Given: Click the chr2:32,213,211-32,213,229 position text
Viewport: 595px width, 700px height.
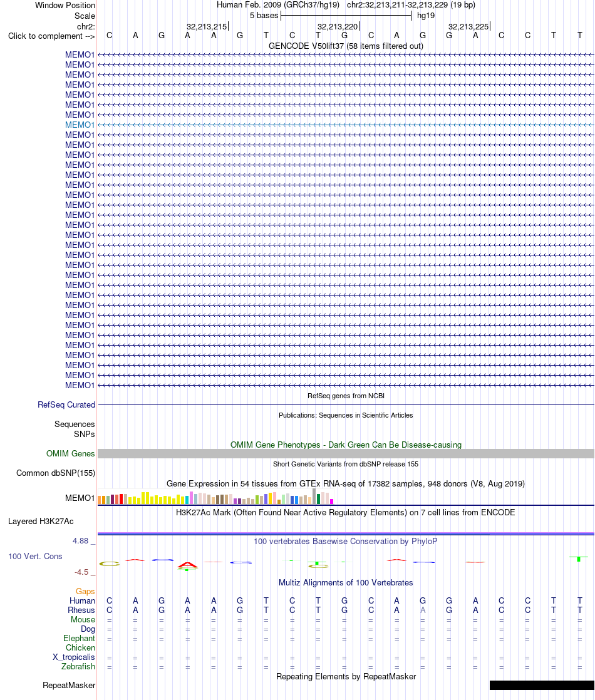Looking at the screenshot, I should (x=411, y=5).
